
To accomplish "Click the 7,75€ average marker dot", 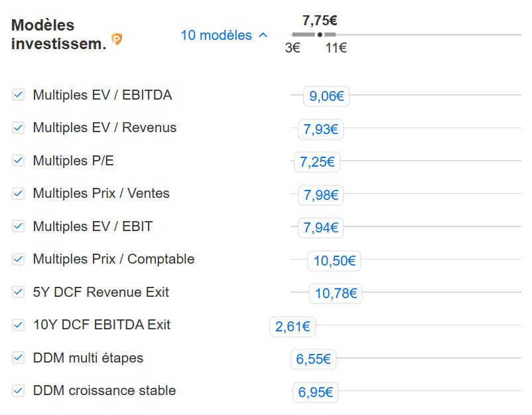I will [x=320, y=35].
